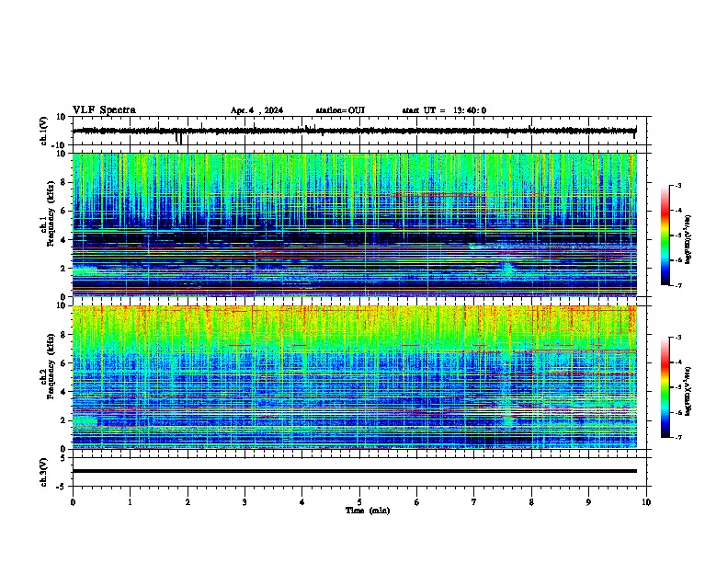
Task: Click the "-5" tick on ch.3(V) axis
Action: tap(62, 487)
